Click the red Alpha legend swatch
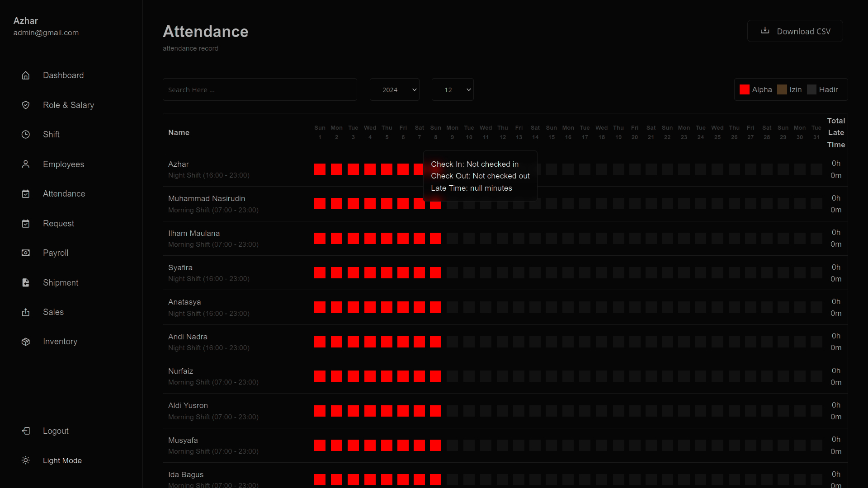This screenshot has width=868, height=488. point(744,89)
